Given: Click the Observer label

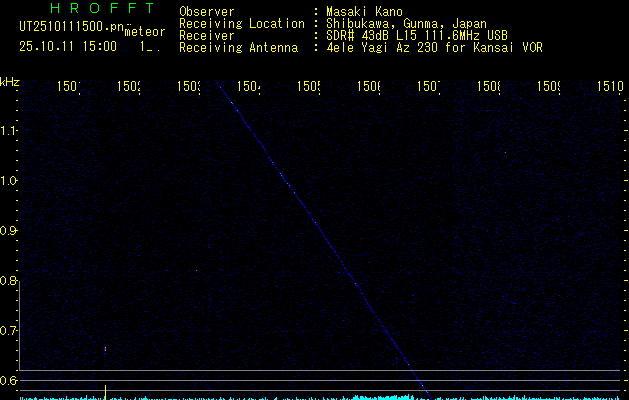Looking at the screenshot, I should [207, 12].
